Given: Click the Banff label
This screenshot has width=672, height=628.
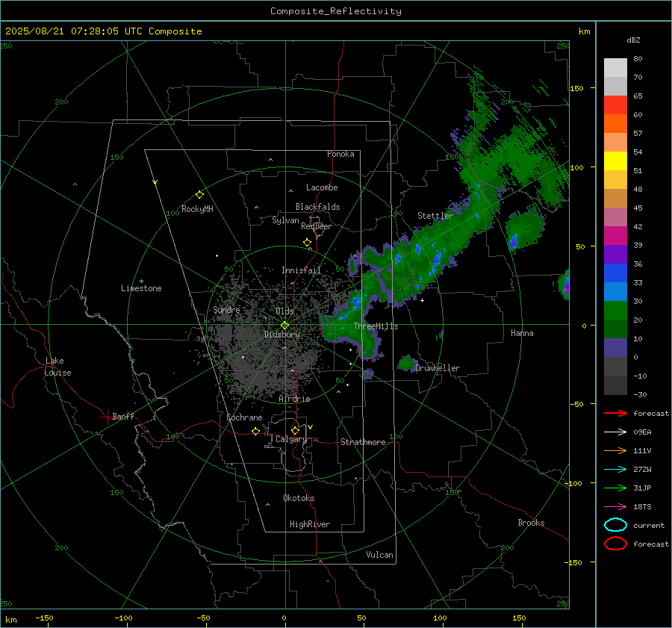Looking at the screenshot, I should click(x=123, y=416).
